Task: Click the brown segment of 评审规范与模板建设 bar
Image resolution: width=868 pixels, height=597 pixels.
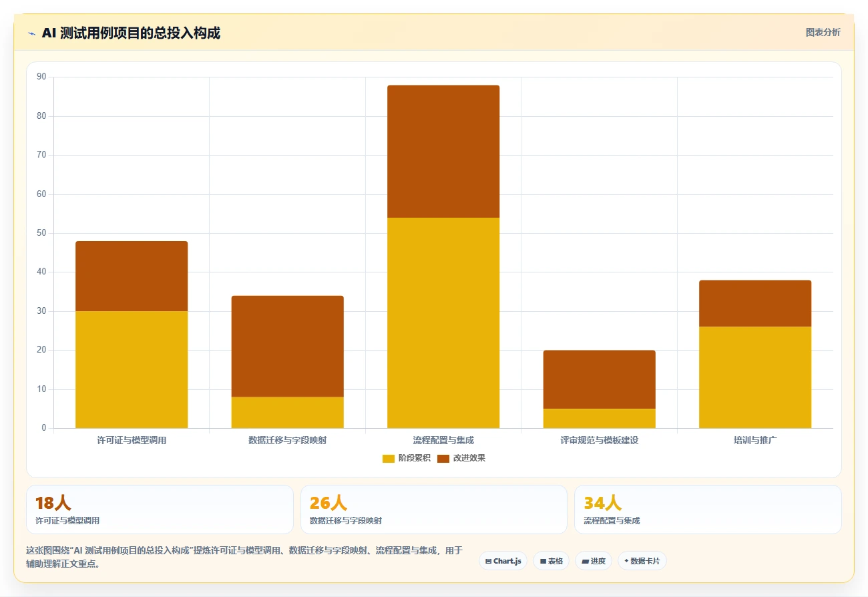Action: 599,379
